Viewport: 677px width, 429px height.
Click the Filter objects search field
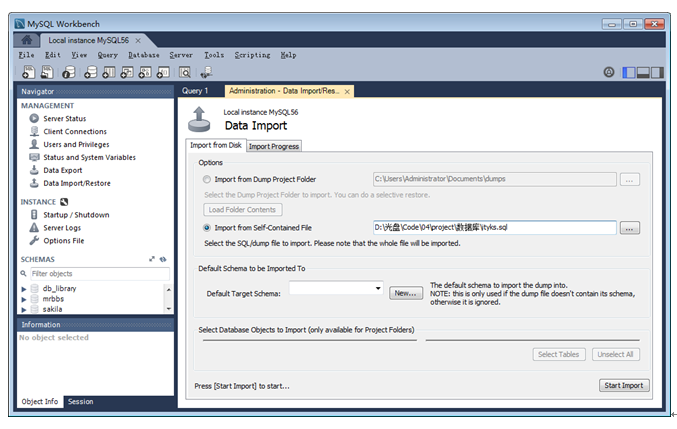pos(100,274)
